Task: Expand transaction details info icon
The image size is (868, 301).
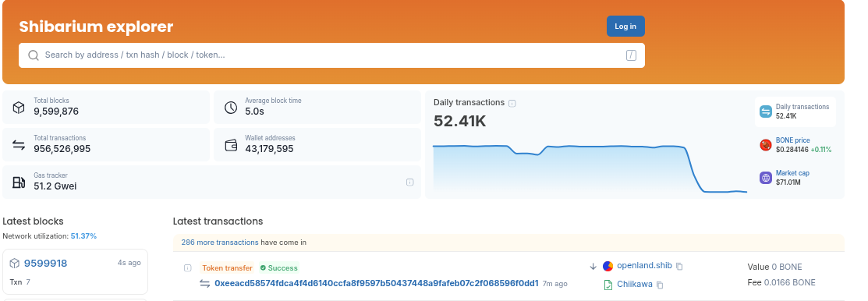Action: pos(188,267)
